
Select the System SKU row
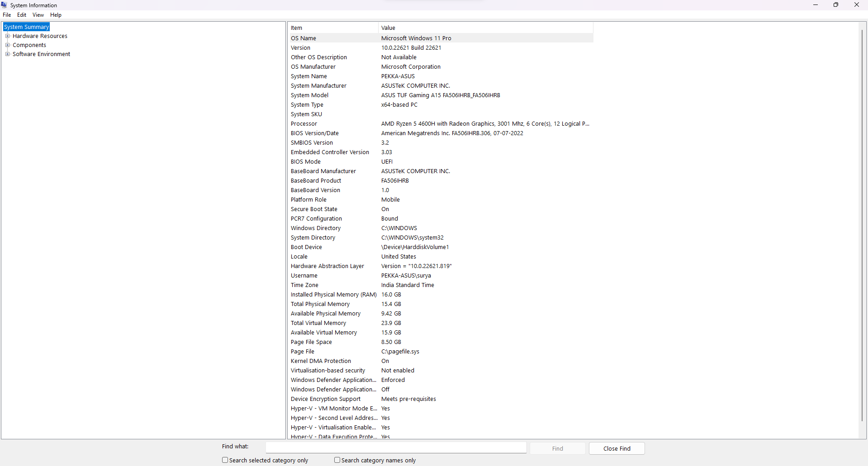441,114
